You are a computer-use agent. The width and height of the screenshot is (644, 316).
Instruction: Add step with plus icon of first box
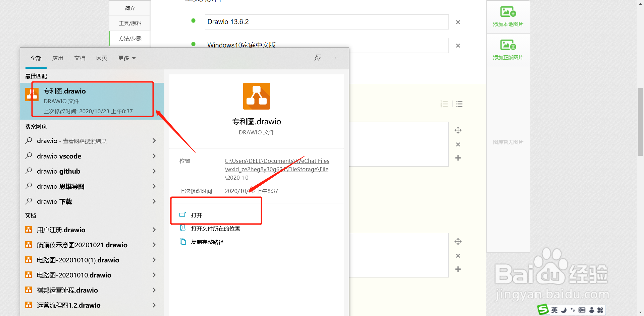click(458, 158)
